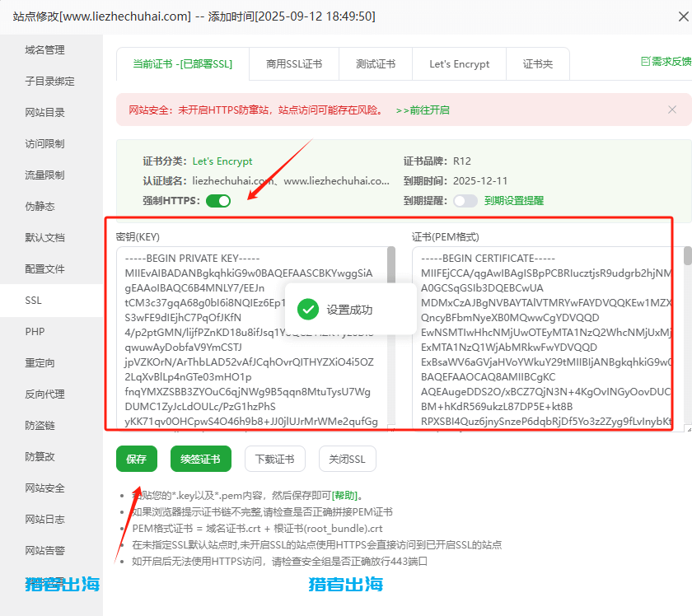Click the 前往开启 link
Screen dimensions: 692x616
coord(423,110)
